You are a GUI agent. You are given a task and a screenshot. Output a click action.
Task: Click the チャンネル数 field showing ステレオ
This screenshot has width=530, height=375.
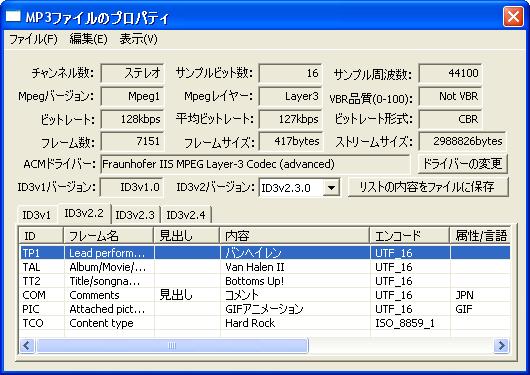click(x=132, y=73)
